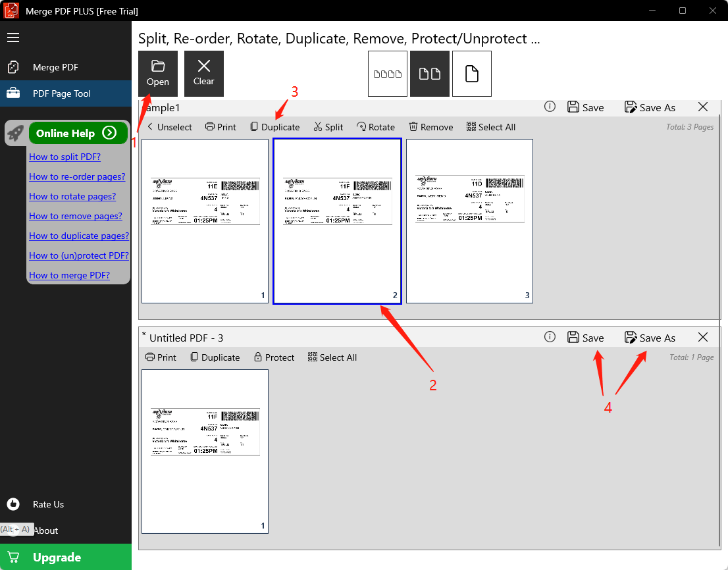This screenshot has height=570, width=728.
Task: Click the Rotate tool
Action: click(x=376, y=127)
